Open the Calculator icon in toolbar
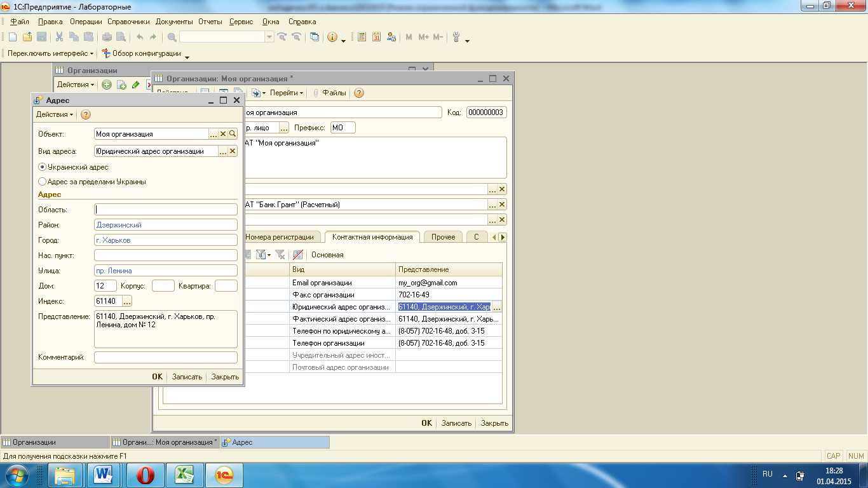 point(362,37)
